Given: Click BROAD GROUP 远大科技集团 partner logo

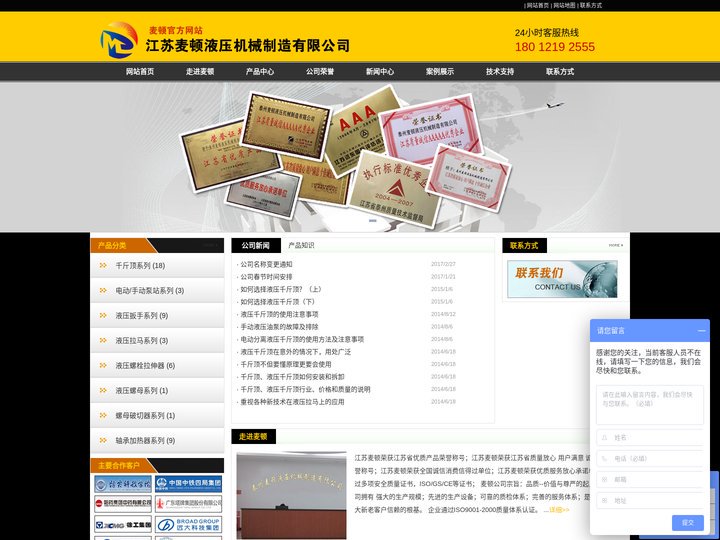Looking at the screenshot, I should point(188,524).
